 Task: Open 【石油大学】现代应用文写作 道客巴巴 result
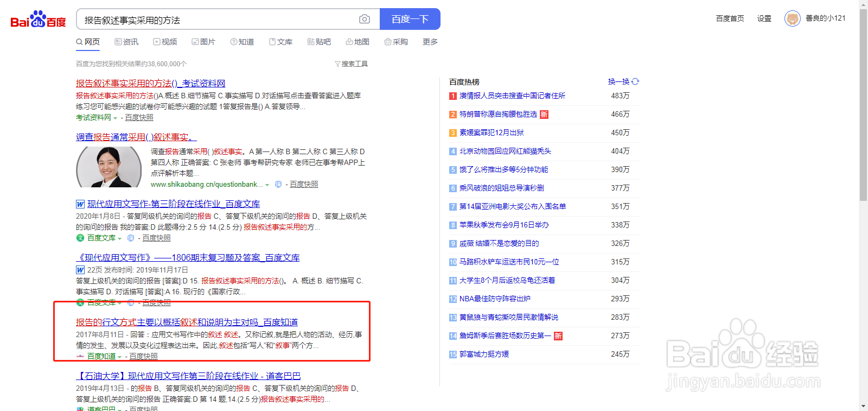point(188,376)
